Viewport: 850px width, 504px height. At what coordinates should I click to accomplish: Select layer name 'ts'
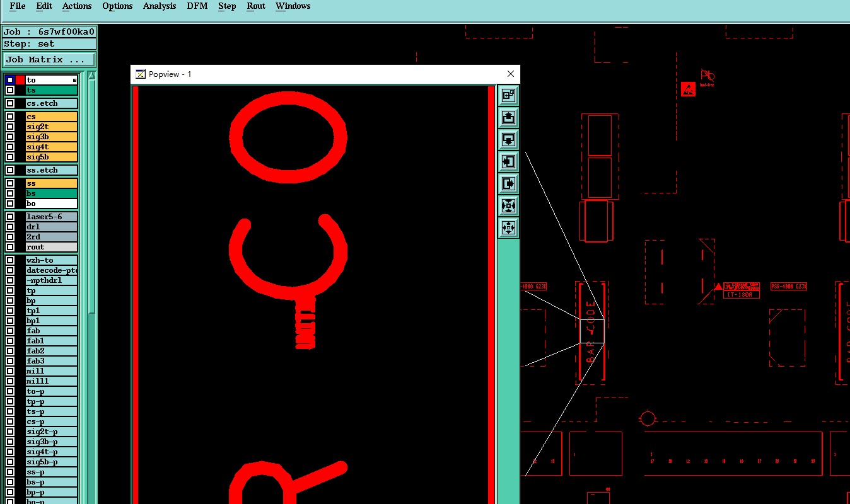pos(51,90)
